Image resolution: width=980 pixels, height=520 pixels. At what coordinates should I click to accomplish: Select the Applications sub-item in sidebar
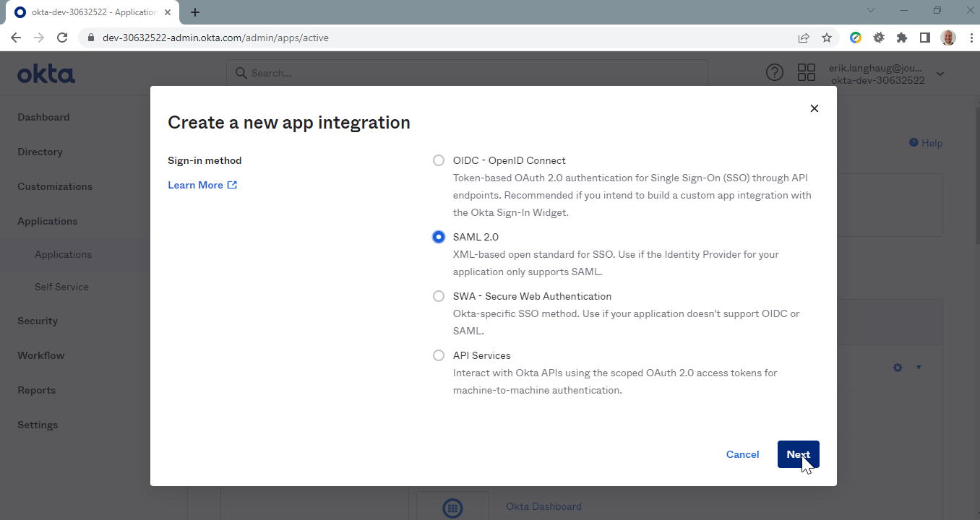[63, 254]
